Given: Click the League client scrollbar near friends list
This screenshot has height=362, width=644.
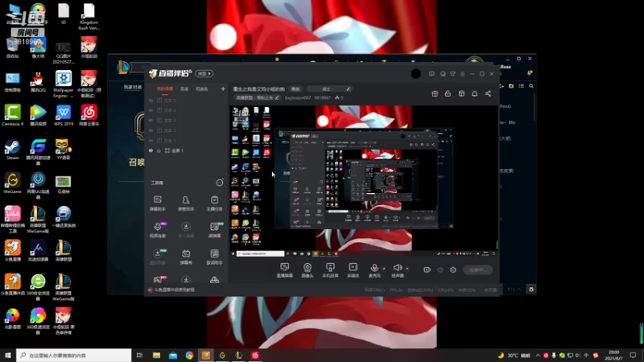Looking at the screenshot, I should coord(535,107).
